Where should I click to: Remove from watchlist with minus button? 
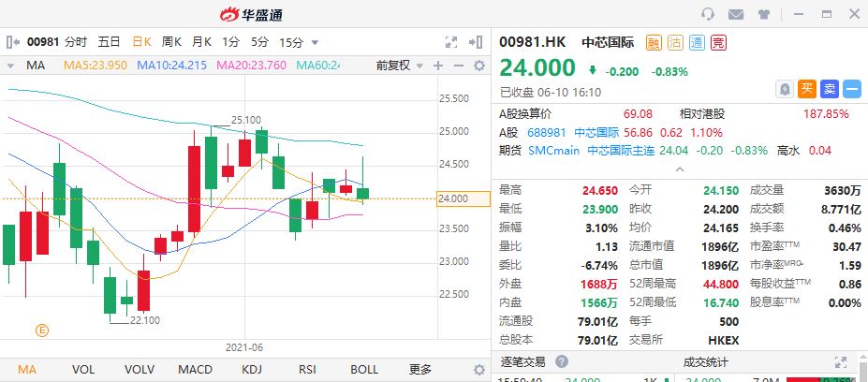click(852, 89)
